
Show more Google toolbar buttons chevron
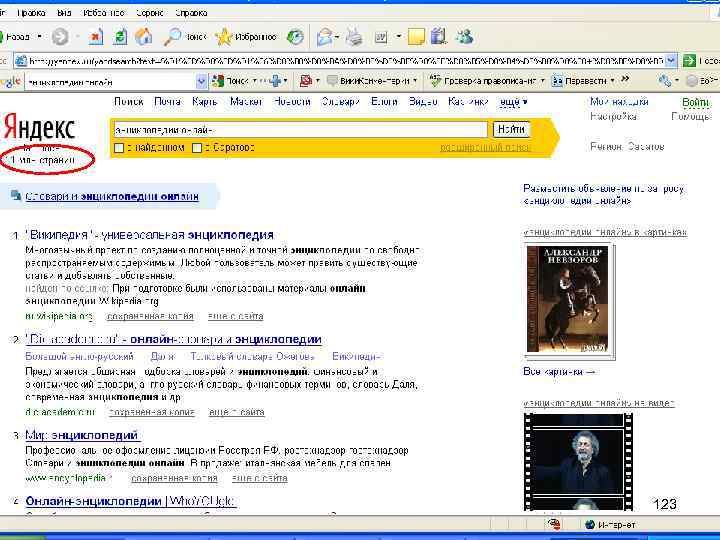pyautogui.click(x=625, y=79)
